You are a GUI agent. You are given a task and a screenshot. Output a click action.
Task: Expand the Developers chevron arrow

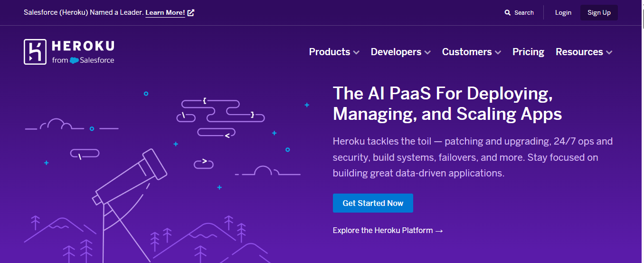[x=427, y=52]
